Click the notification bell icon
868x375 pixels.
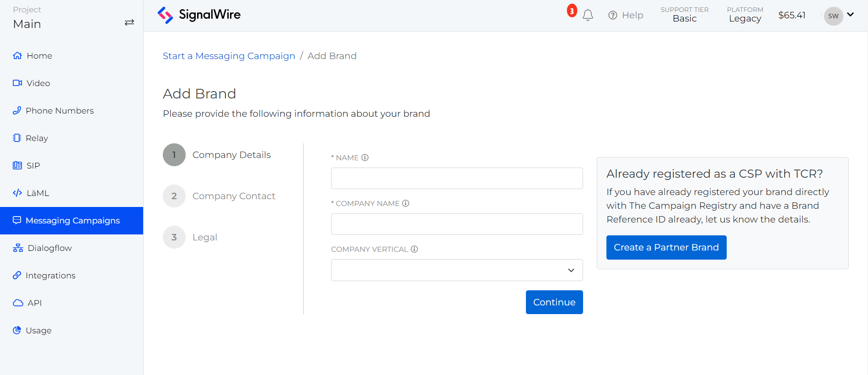point(588,15)
